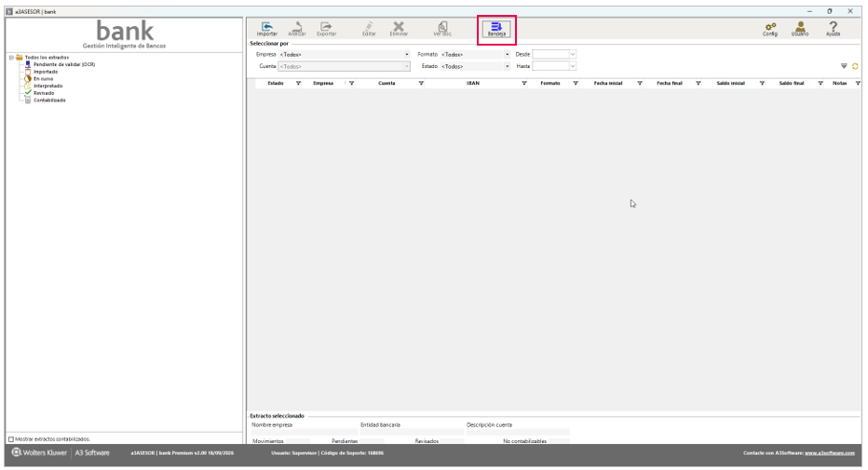The height and width of the screenshot is (470, 868).
Task: Open the Ayuda help icon
Action: [834, 29]
